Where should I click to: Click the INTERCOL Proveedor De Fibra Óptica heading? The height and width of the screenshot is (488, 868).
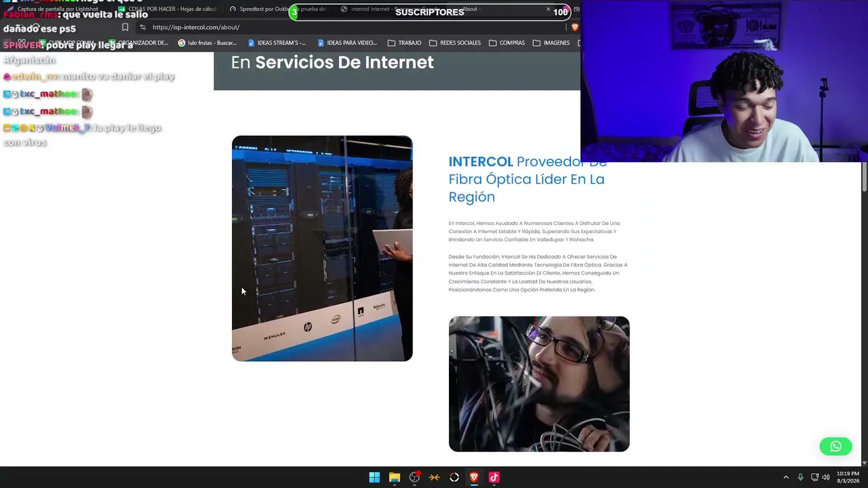click(527, 179)
